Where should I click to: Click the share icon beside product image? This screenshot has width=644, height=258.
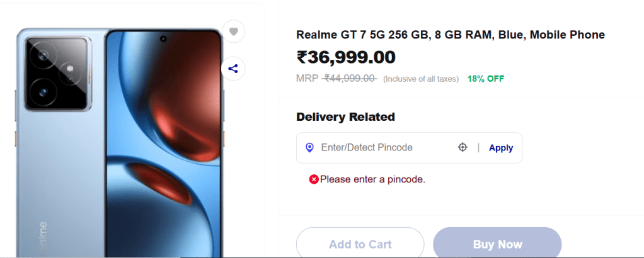pos(233,69)
